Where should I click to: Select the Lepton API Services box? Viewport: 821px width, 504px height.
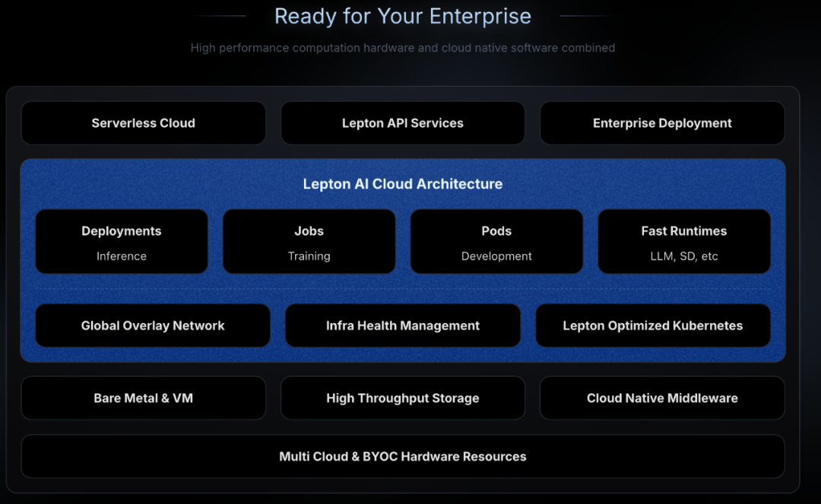click(x=403, y=123)
